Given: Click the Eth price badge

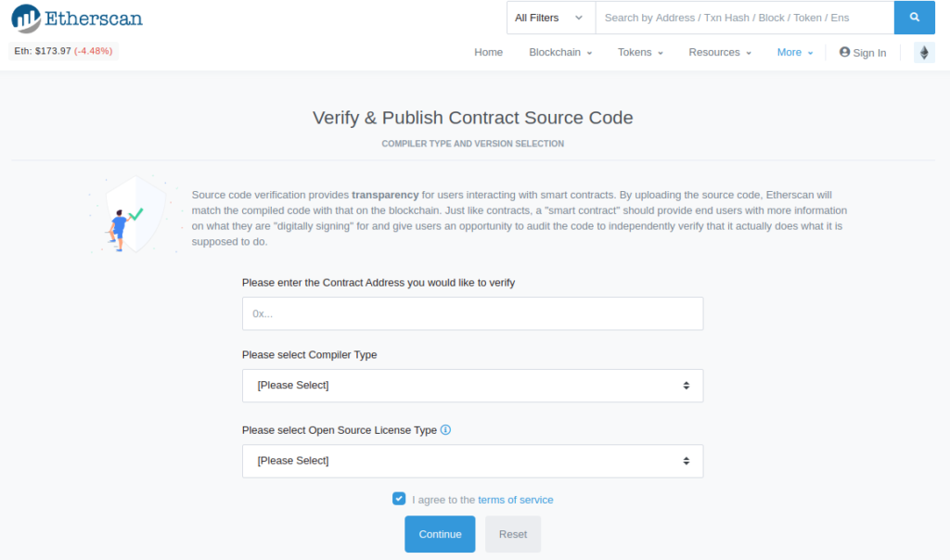Looking at the screenshot, I should [62, 52].
